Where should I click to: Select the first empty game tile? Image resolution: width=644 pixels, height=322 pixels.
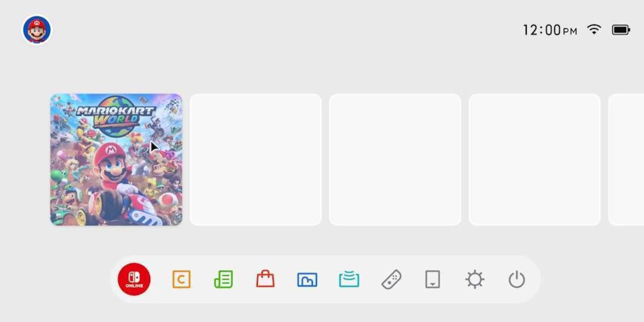coord(256,160)
